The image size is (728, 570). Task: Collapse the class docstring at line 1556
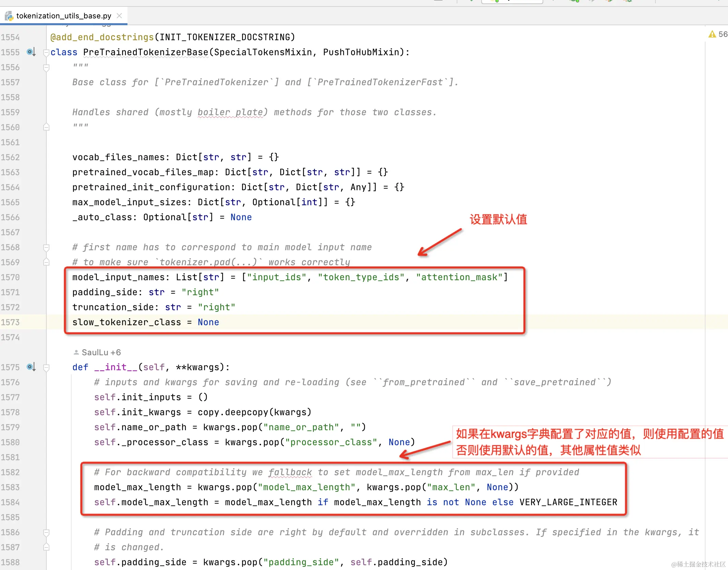click(x=46, y=67)
